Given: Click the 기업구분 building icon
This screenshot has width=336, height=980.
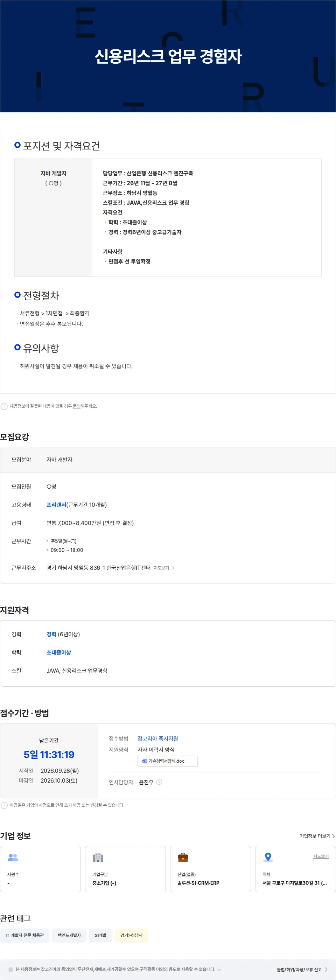Looking at the screenshot, I should [98, 857].
